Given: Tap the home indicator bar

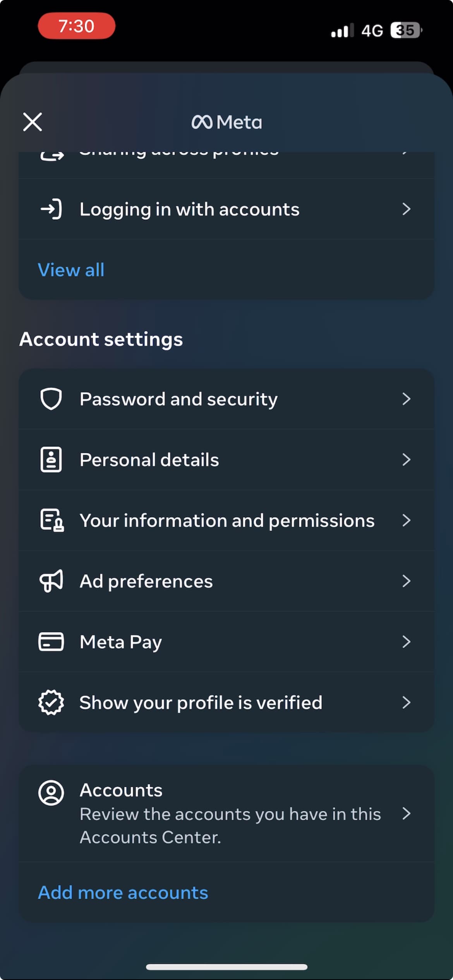Looking at the screenshot, I should tap(226, 967).
